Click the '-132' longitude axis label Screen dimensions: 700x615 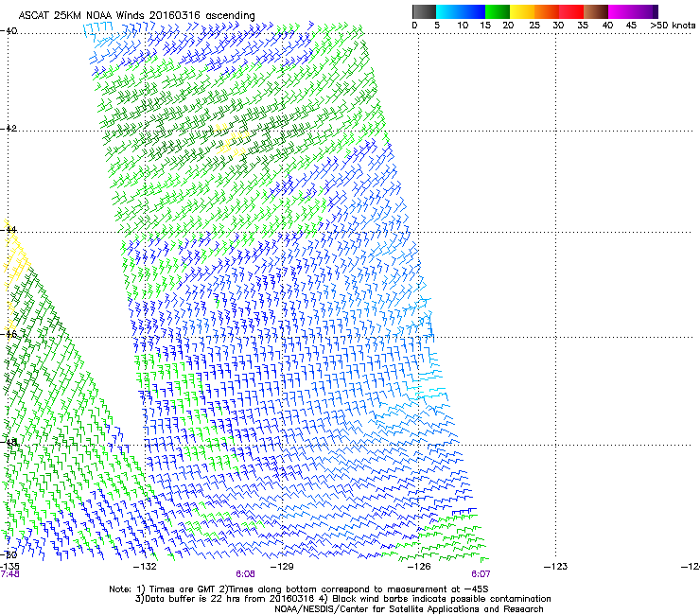145,567
